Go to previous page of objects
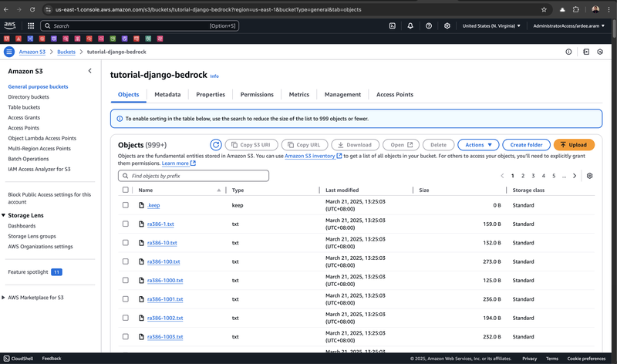 (502, 176)
